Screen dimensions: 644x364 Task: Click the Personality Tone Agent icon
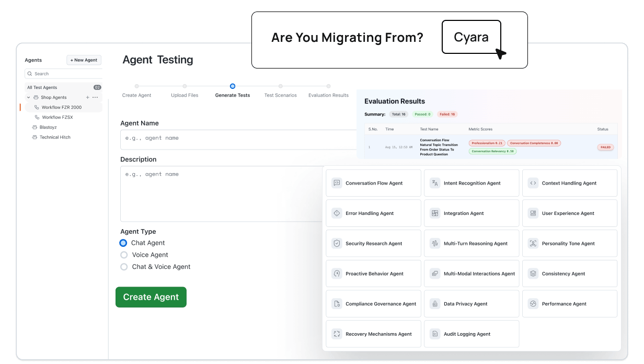pos(533,243)
